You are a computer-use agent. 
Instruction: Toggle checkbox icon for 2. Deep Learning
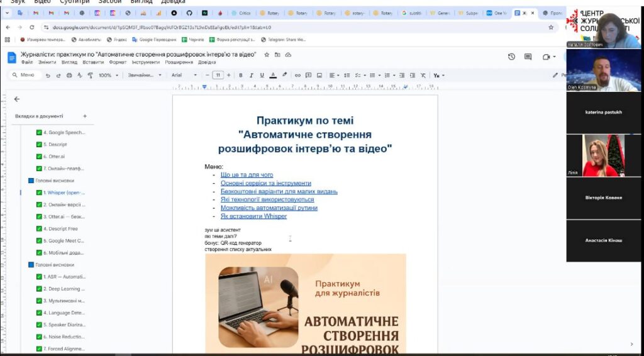tap(39, 289)
